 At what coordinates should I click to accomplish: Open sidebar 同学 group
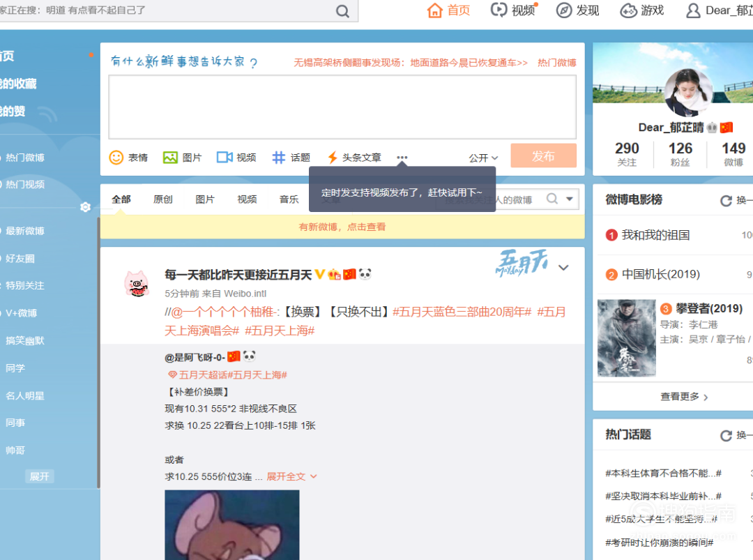point(15,368)
